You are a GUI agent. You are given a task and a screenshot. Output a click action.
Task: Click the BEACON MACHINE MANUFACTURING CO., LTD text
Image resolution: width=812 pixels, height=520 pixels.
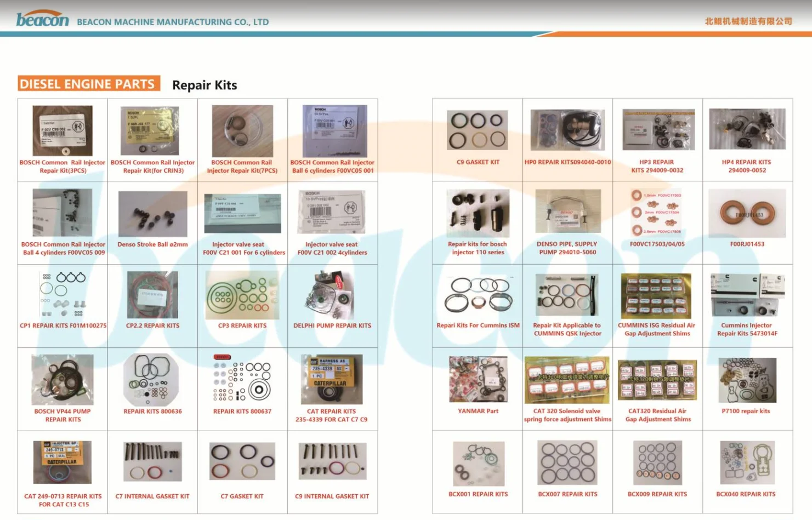click(x=173, y=22)
